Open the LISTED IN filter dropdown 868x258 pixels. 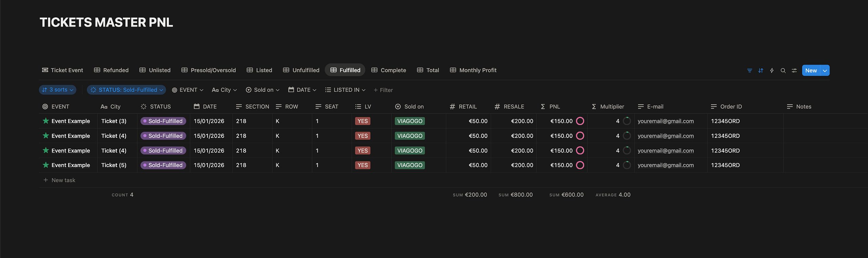click(x=345, y=90)
